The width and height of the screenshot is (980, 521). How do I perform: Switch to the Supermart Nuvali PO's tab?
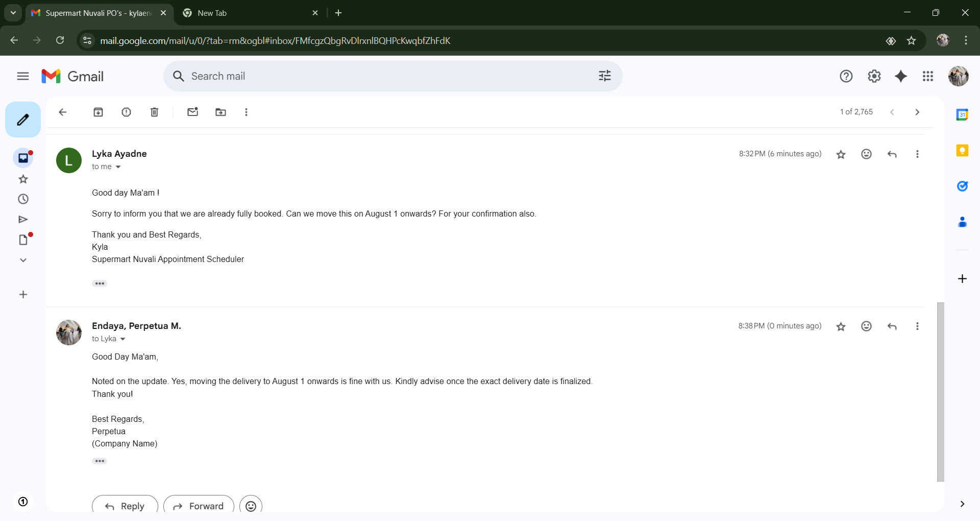[x=100, y=13]
